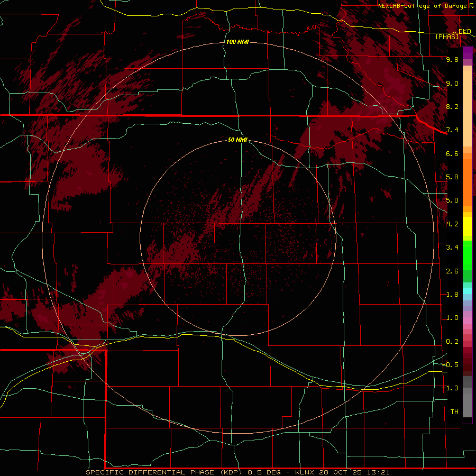
Task: Click the 100 NMI range ring label
Action: (237, 42)
